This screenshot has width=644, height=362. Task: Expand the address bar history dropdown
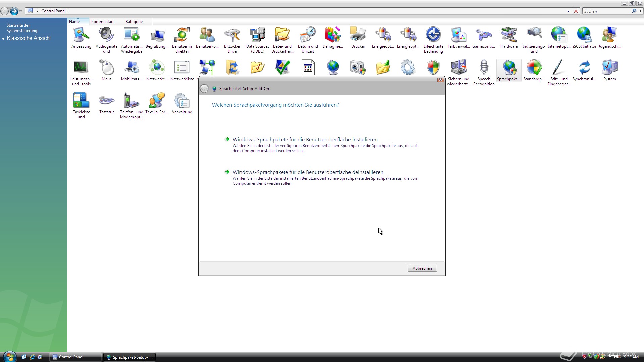(568, 11)
